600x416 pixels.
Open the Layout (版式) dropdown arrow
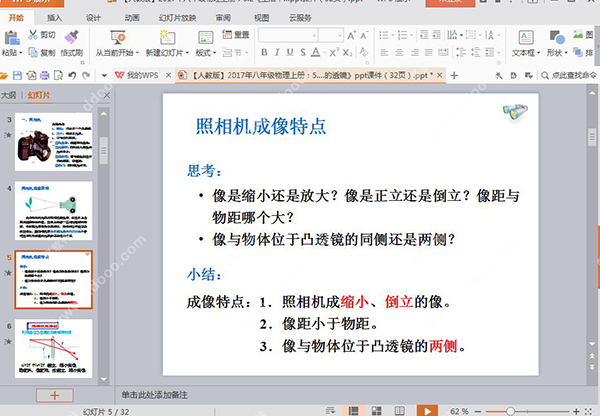point(215,53)
